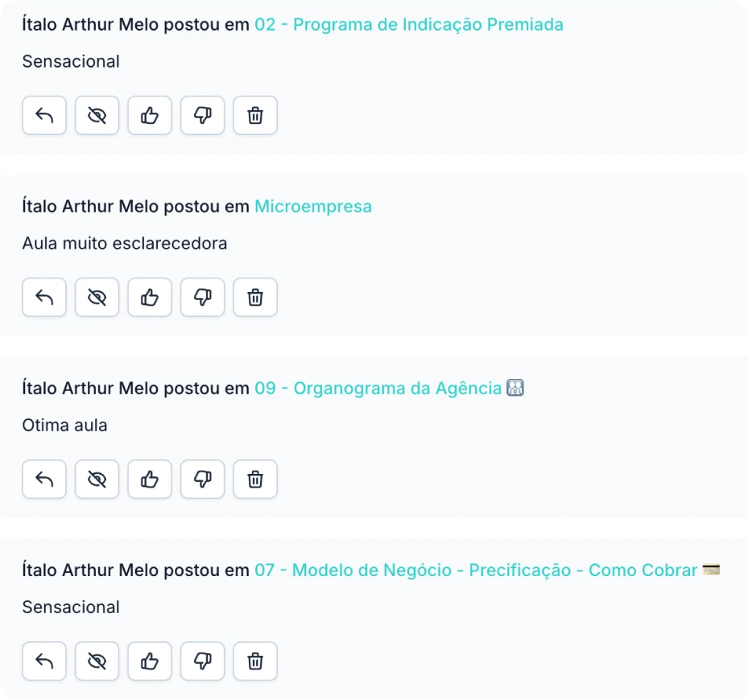
Task: Open the Microempresa lesson link
Action: 313,207
